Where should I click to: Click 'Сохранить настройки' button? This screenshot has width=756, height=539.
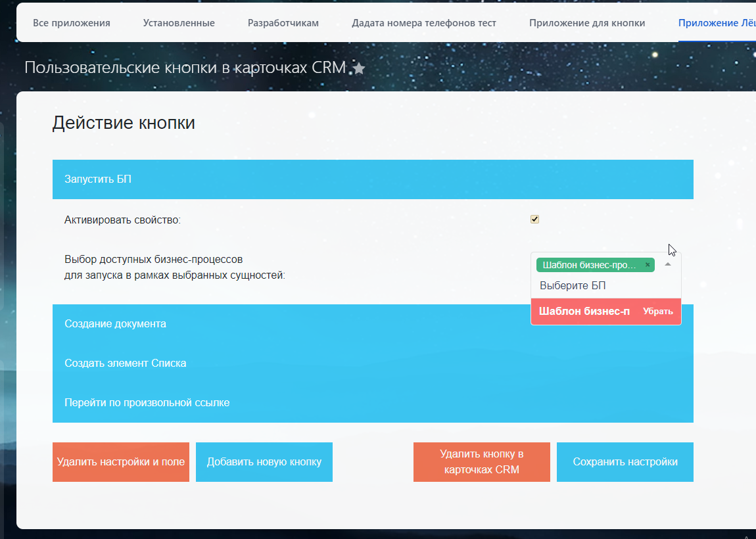[x=625, y=462]
